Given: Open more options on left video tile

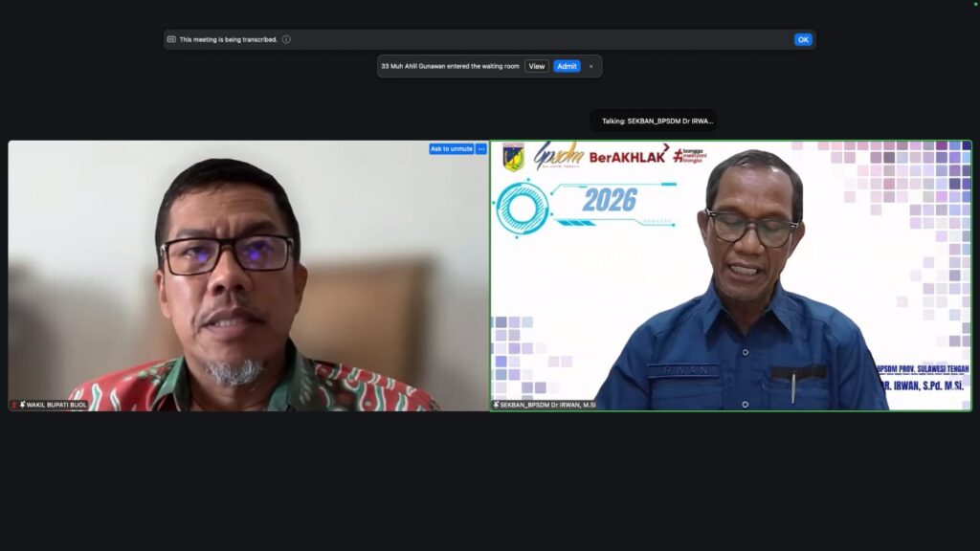Looking at the screenshot, I should click(x=481, y=148).
